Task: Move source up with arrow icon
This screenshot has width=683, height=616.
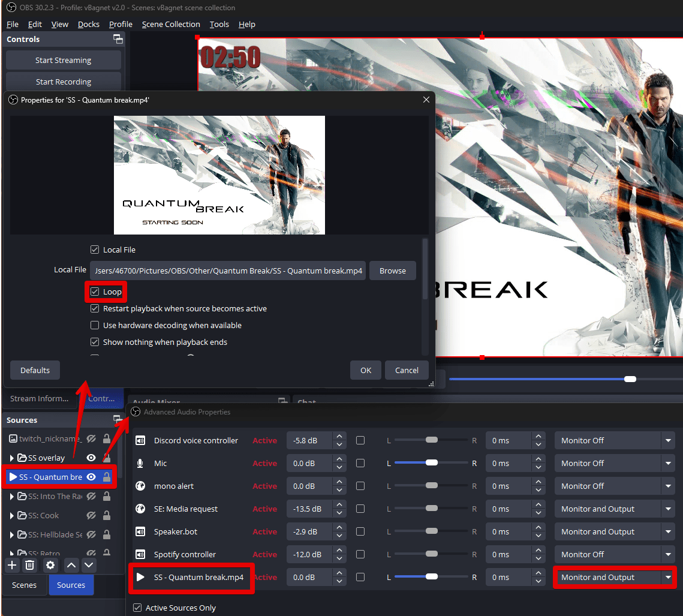Action: coord(71,565)
